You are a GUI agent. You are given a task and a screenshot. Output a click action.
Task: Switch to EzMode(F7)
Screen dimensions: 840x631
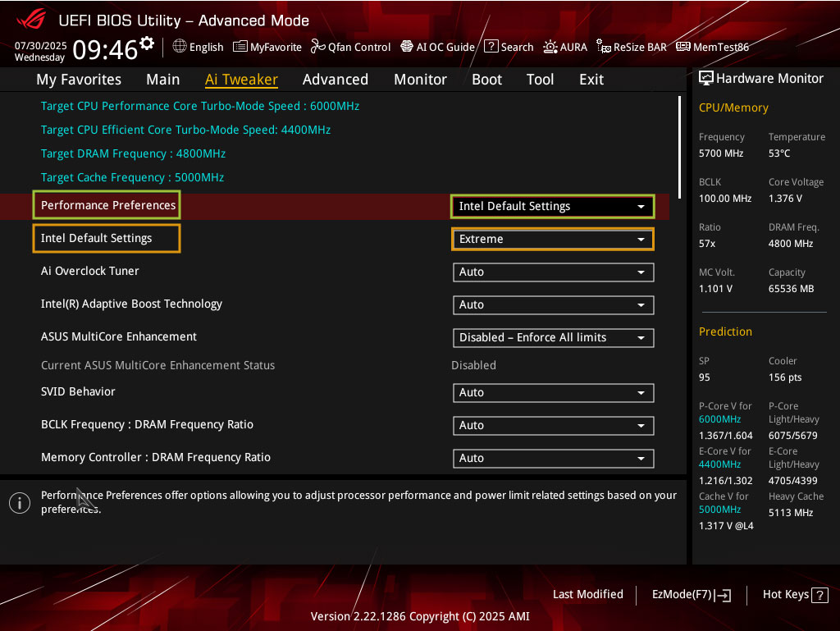click(x=691, y=595)
